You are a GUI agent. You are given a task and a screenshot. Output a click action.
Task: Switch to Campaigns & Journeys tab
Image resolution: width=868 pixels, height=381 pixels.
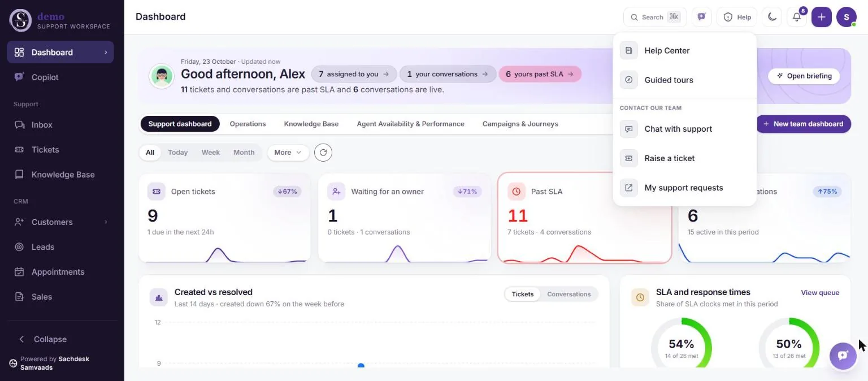point(520,124)
